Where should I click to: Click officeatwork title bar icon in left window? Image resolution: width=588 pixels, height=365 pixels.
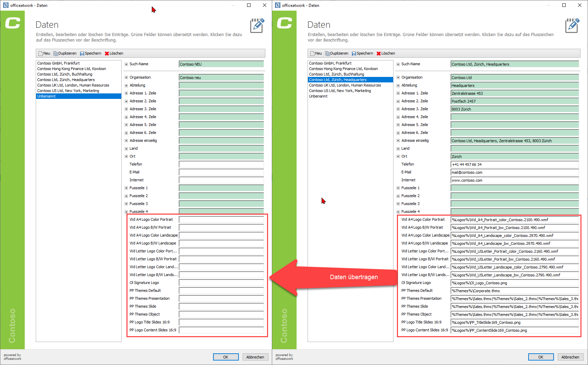pos(6,5)
